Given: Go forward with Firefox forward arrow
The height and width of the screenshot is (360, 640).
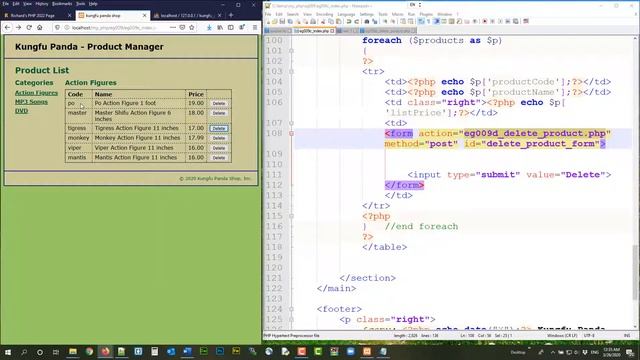Looking at the screenshot, I should pyautogui.click(x=18, y=27).
